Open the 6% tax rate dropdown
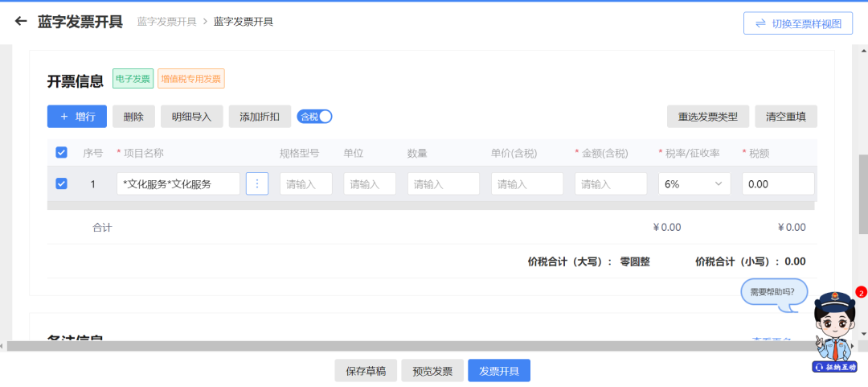 point(694,184)
